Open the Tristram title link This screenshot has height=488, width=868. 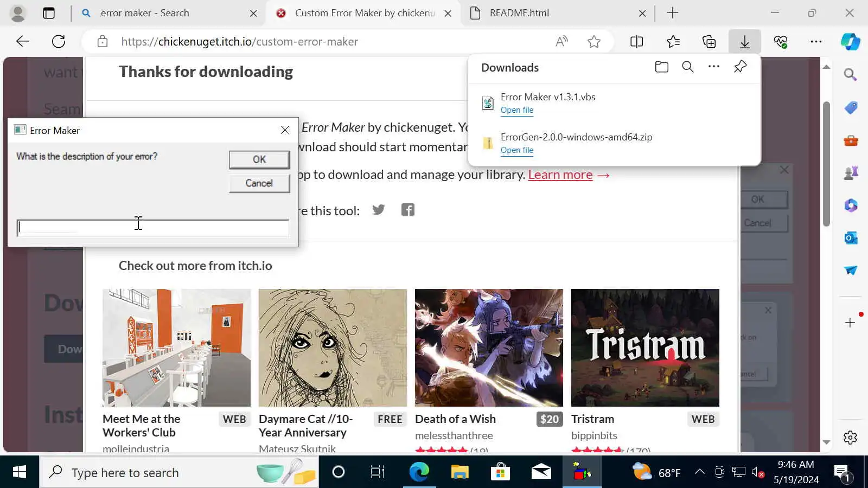point(592,419)
